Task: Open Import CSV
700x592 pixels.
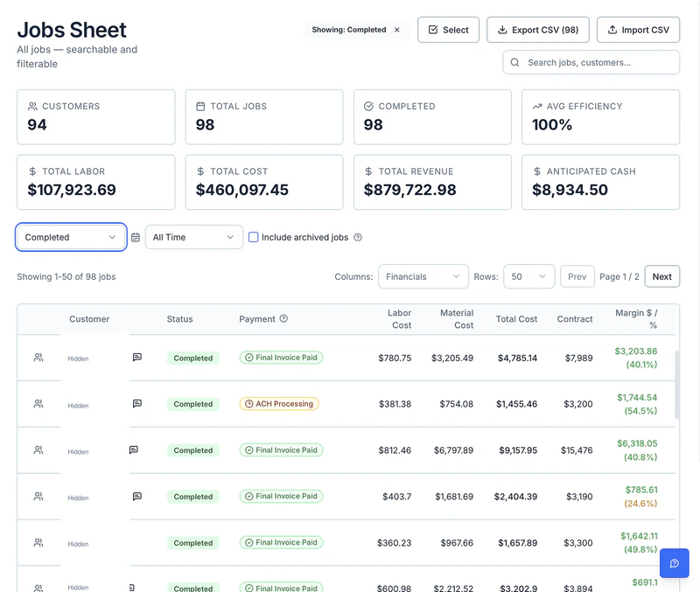Action: coord(639,30)
